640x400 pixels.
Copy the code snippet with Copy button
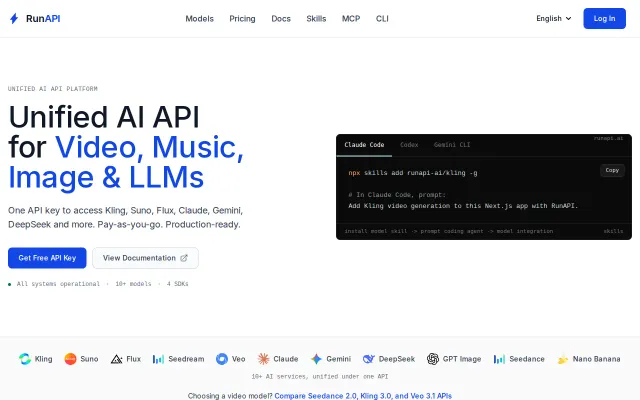click(612, 170)
